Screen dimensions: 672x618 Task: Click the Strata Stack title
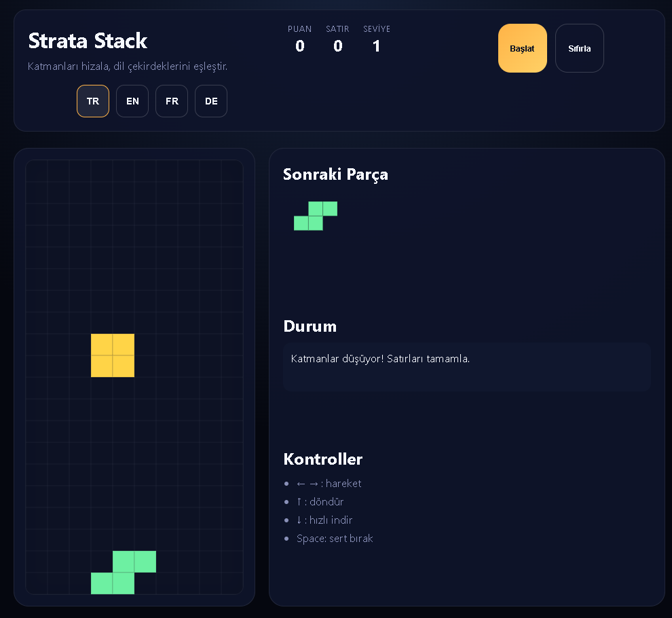[x=88, y=41]
